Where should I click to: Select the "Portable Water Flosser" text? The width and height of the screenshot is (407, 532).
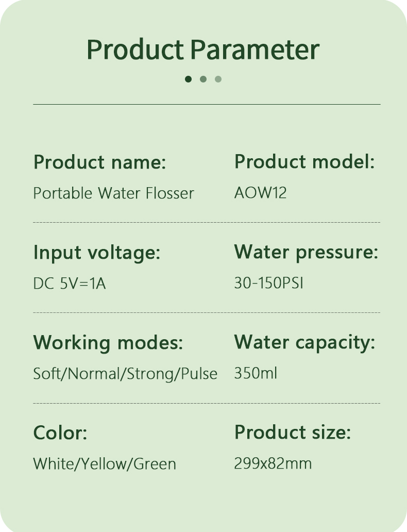point(113,193)
